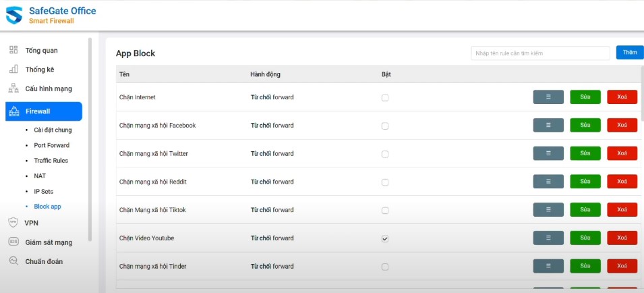Open the Chuẩn đoán menu item
Image resolution: width=644 pixels, height=293 pixels.
click(x=44, y=261)
